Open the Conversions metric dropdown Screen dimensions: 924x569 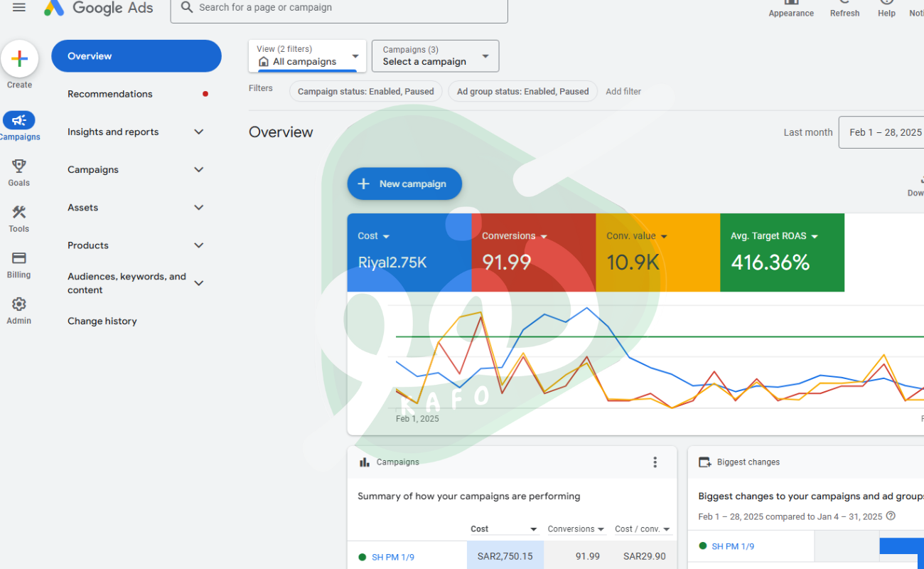(544, 236)
